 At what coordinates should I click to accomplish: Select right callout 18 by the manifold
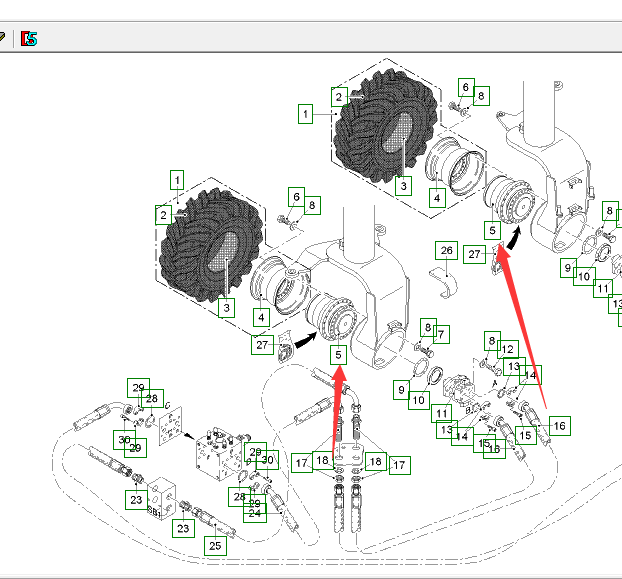(x=376, y=461)
